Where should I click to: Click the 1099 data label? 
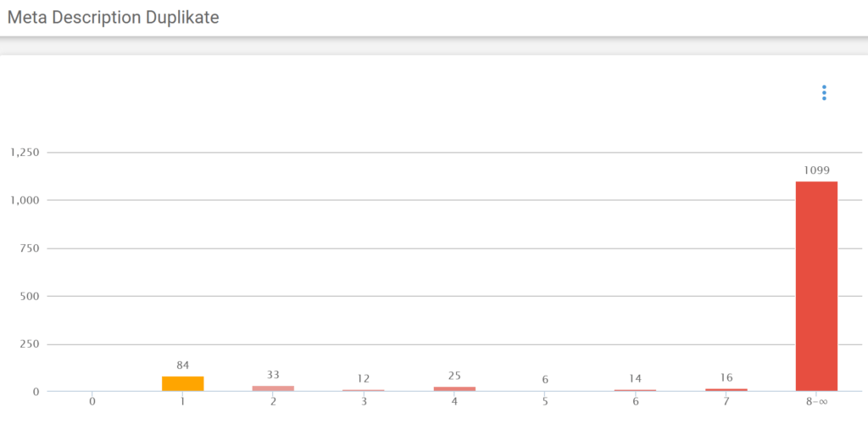tap(817, 170)
